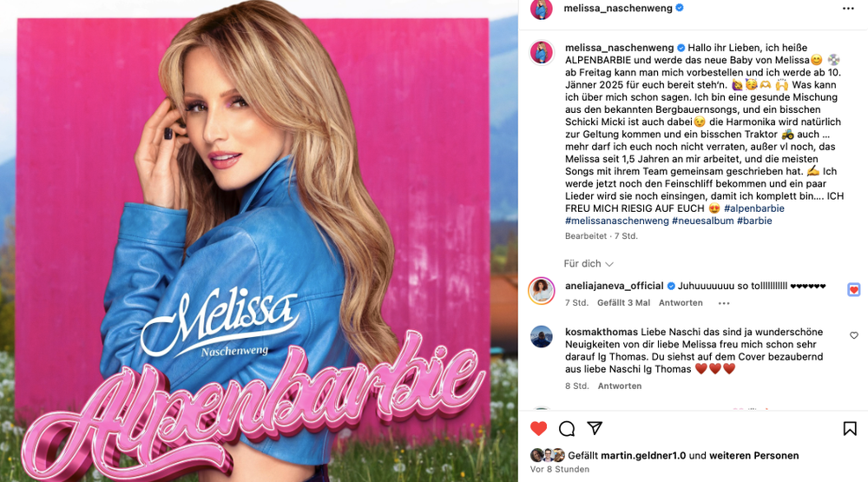Open the comment bubble icon
Screen dimensions: 868x482
pyautogui.click(x=567, y=428)
